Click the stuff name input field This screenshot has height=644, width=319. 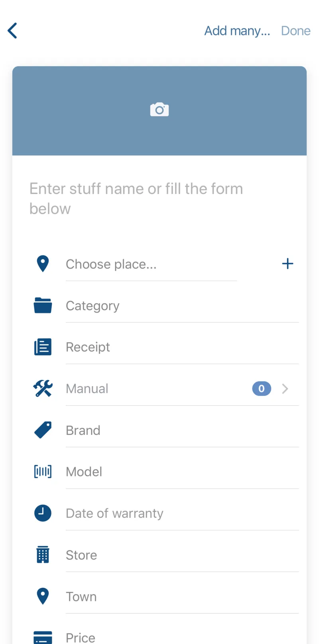tap(159, 198)
